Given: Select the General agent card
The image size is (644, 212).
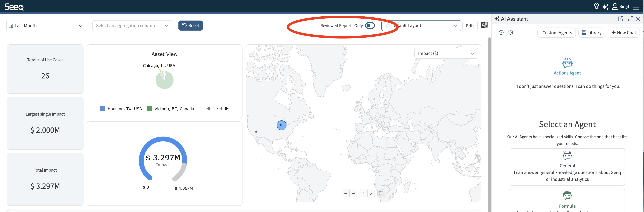Looking at the screenshot, I should pyautogui.click(x=567, y=167).
